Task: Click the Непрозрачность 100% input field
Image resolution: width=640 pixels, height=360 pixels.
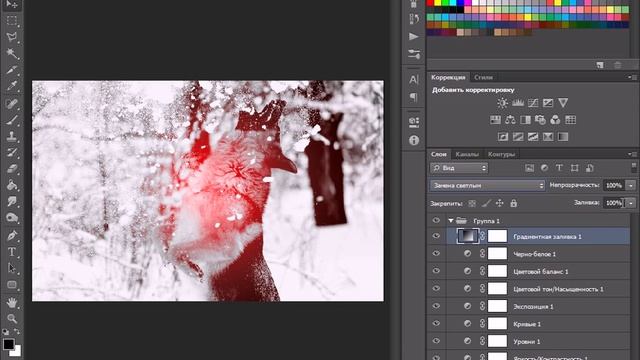Action: point(614,185)
